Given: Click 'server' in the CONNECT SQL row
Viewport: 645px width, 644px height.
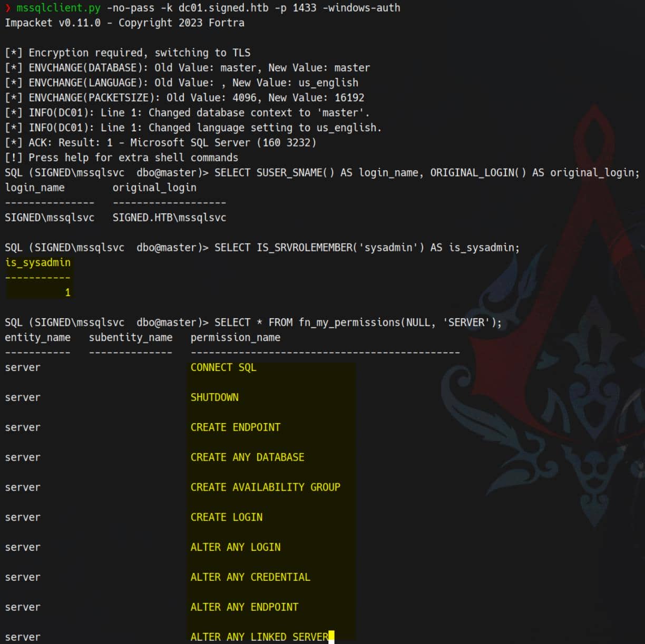Looking at the screenshot, I should pyautogui.click(x=23, y=367).
